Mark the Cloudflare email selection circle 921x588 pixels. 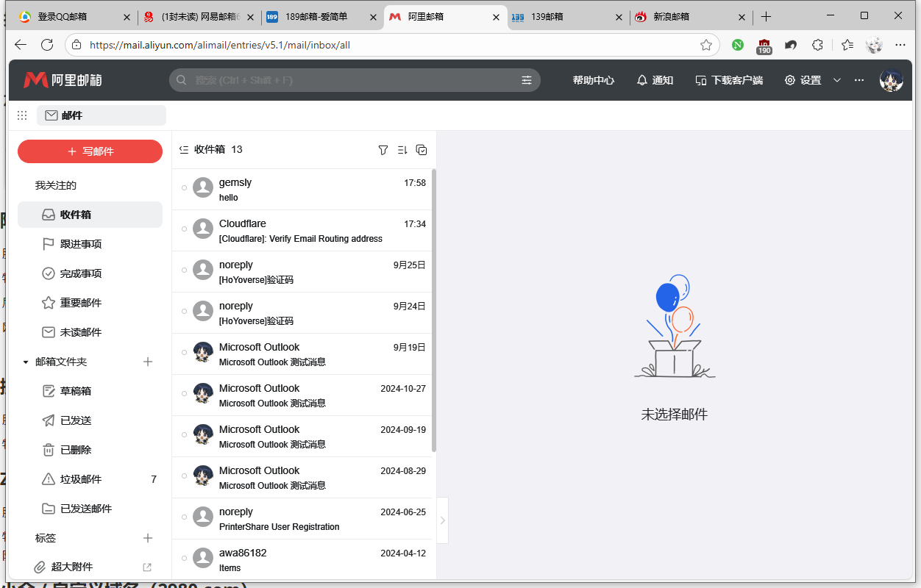[x=184, y=229]
